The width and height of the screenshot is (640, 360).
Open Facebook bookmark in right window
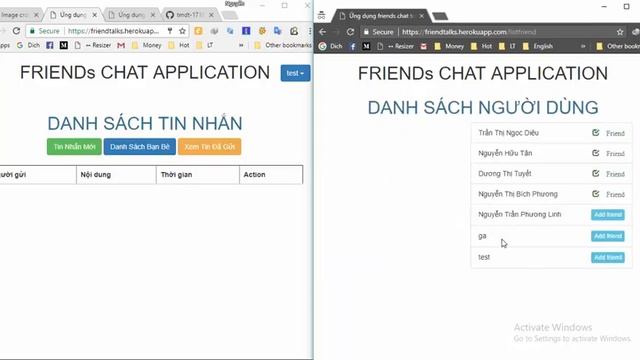pyautogui.click(x=353, y=46)
